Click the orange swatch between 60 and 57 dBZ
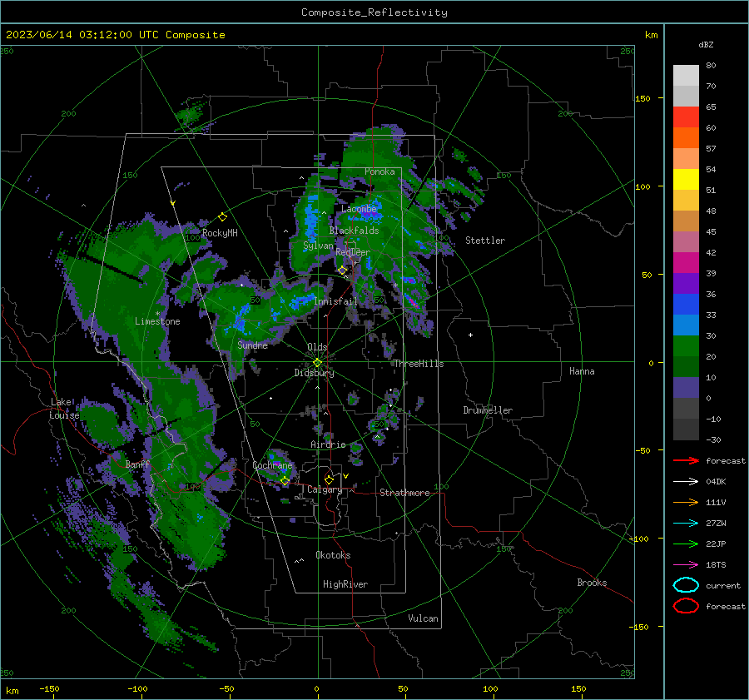749x700 pixels. pos(686,138)
